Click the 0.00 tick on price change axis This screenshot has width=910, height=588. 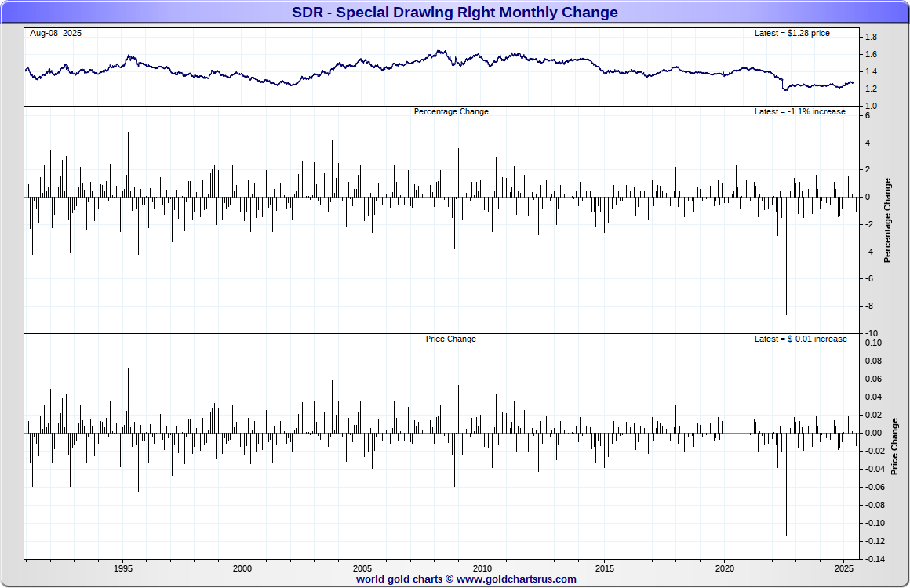873,434
